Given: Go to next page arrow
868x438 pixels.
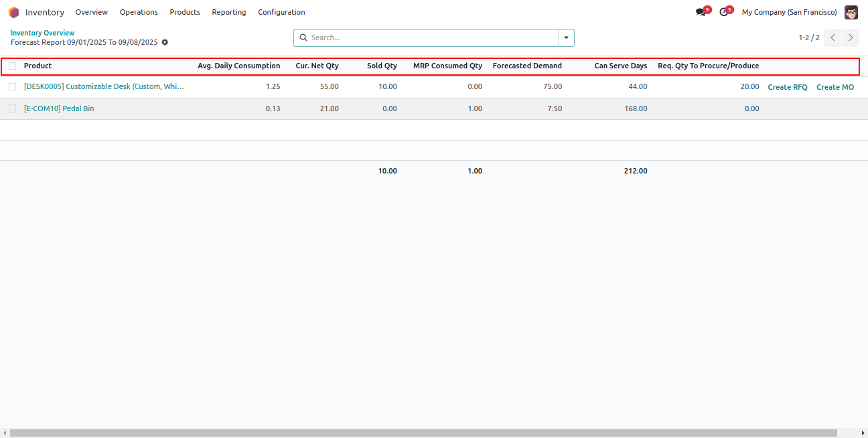Looking at the screenshot, I should (851, 38).
